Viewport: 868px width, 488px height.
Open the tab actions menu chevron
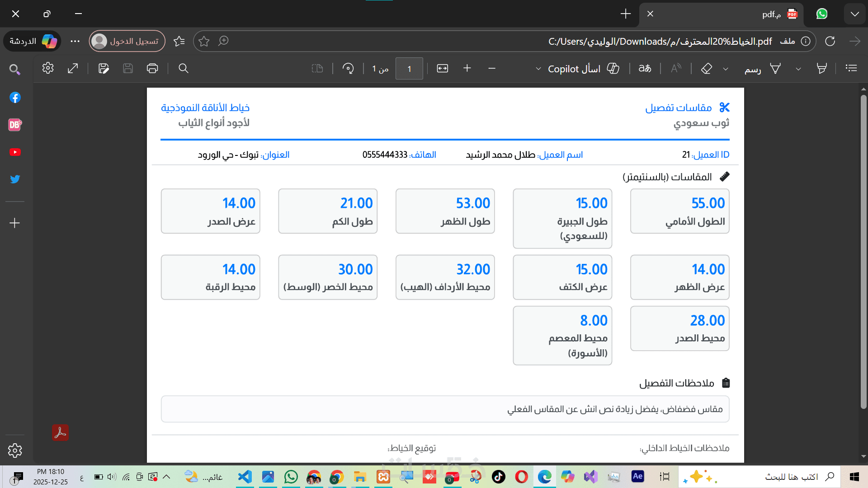click(x=854, y=14)
